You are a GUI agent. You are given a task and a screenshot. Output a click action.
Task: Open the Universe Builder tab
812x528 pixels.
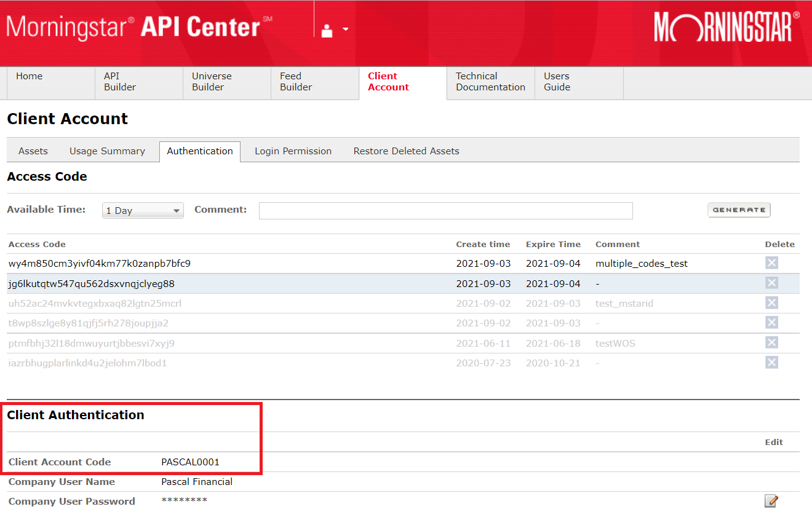[227, 82]
